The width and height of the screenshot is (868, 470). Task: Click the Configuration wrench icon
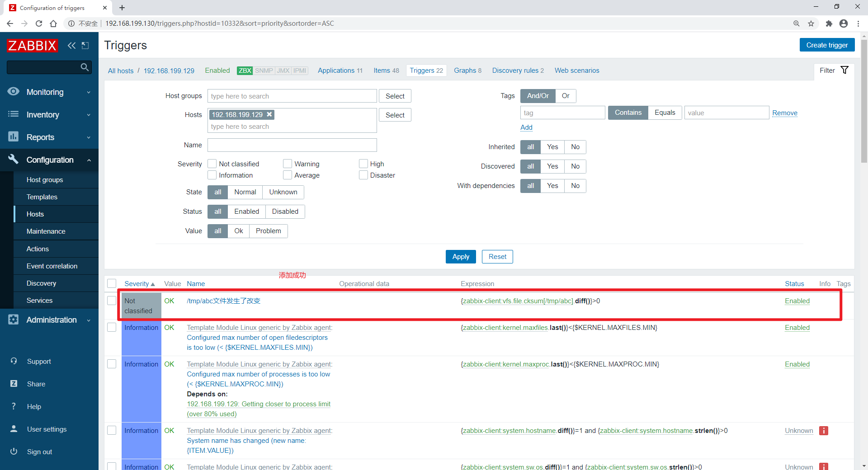[14, 159]
